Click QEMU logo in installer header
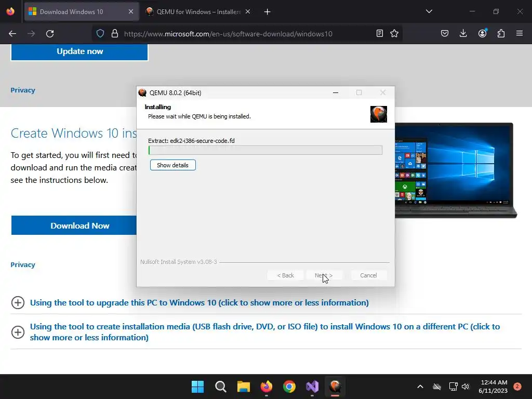This screenshot has width=532, height=399. pyautogui.click(x=379, y=114)
